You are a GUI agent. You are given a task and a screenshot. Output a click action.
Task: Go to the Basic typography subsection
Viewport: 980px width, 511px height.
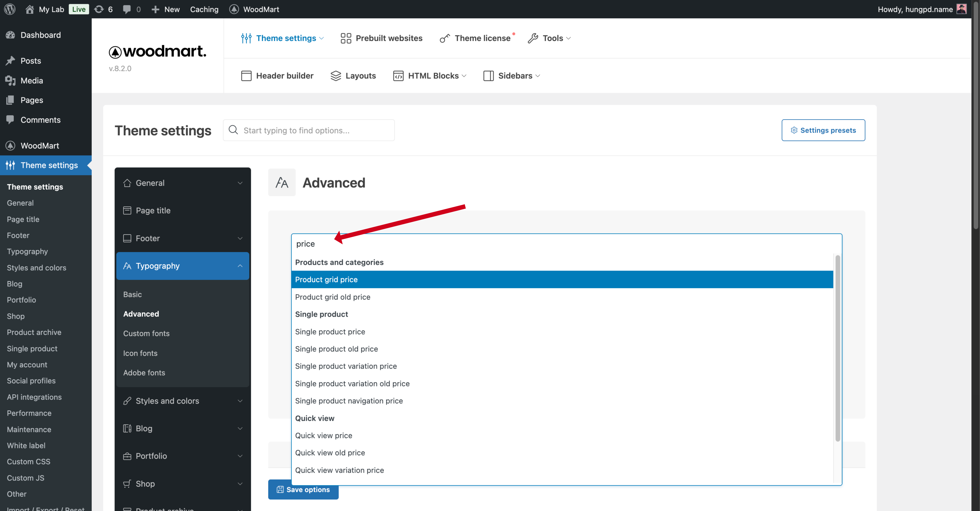[x=132, y=294]
